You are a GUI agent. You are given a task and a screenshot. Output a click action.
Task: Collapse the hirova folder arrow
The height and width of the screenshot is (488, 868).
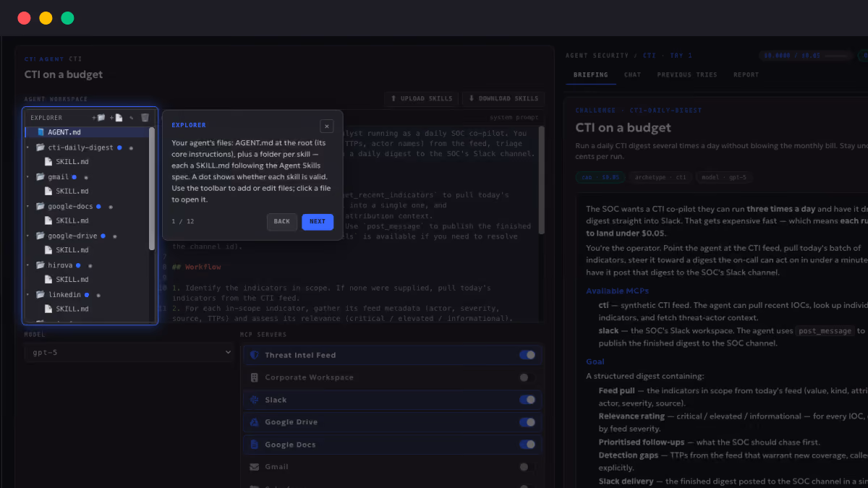[x=28, y=265]
